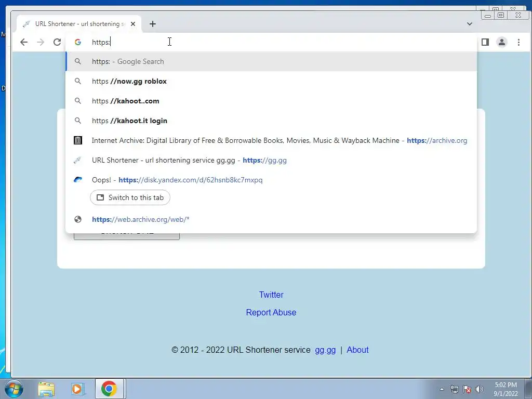This screenshot has height=399, width=532.
Task: Click the network status tray icon
Action: [x=454, y=389]
